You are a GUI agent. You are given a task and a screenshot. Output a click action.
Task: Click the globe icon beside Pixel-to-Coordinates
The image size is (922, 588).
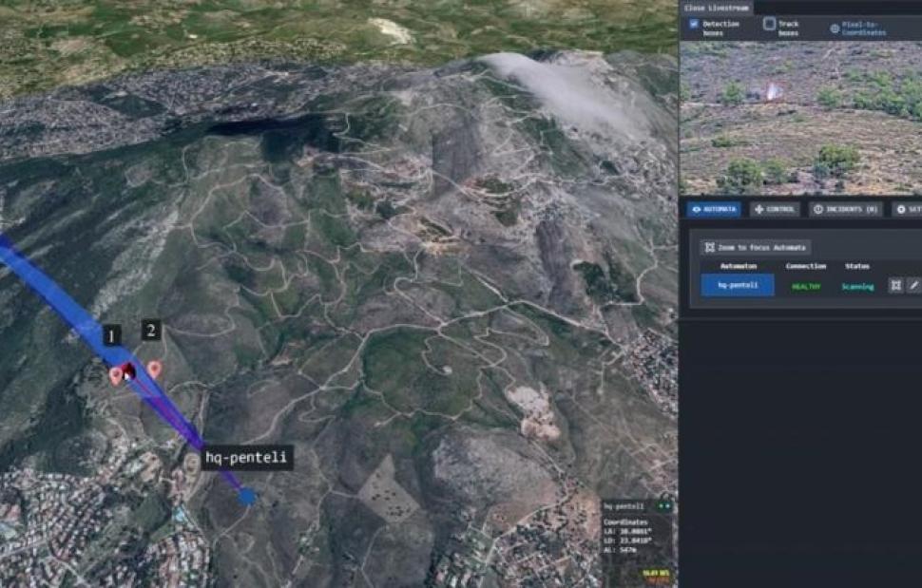835,28
